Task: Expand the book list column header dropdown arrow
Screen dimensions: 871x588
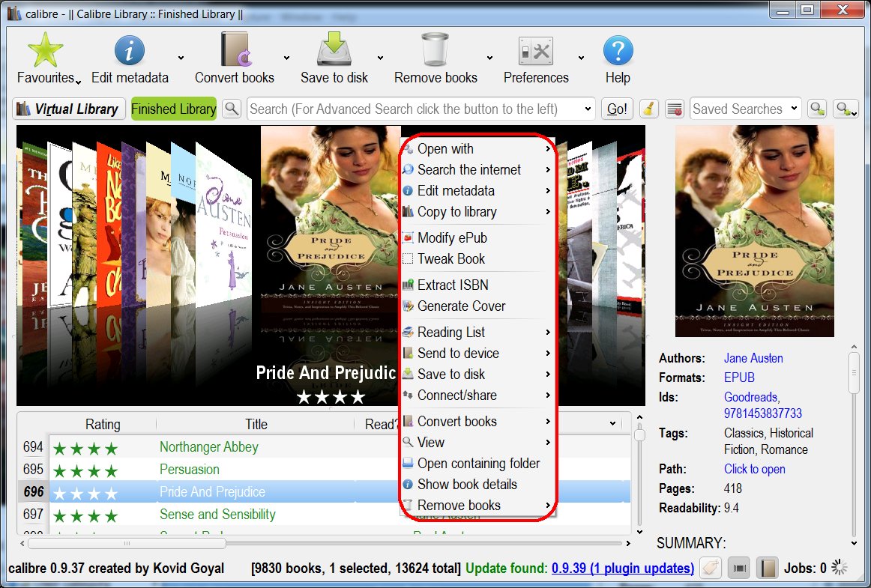Action: 612,424
